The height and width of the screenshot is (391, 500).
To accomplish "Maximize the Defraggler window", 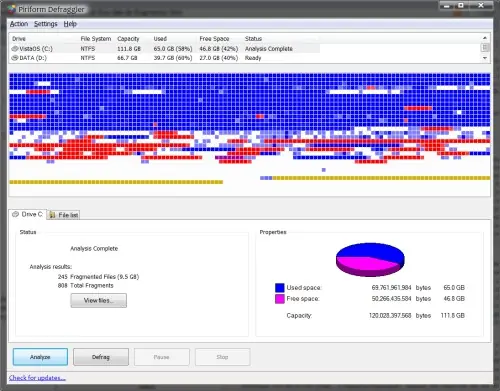I will 461,6.
